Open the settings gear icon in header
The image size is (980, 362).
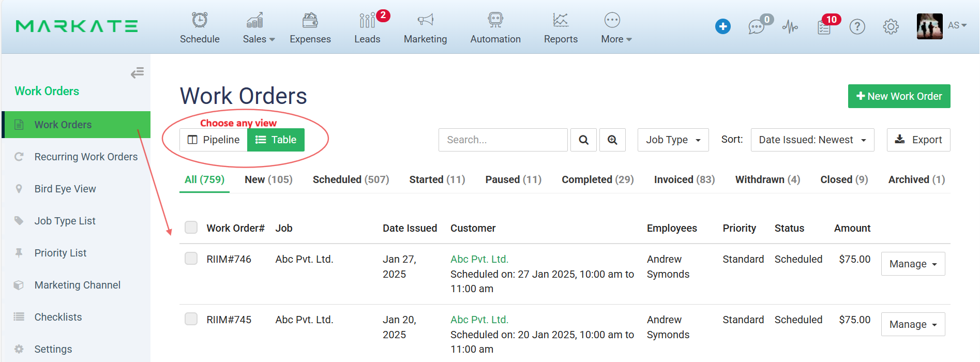pyautogui.click(x=891, y=26)
